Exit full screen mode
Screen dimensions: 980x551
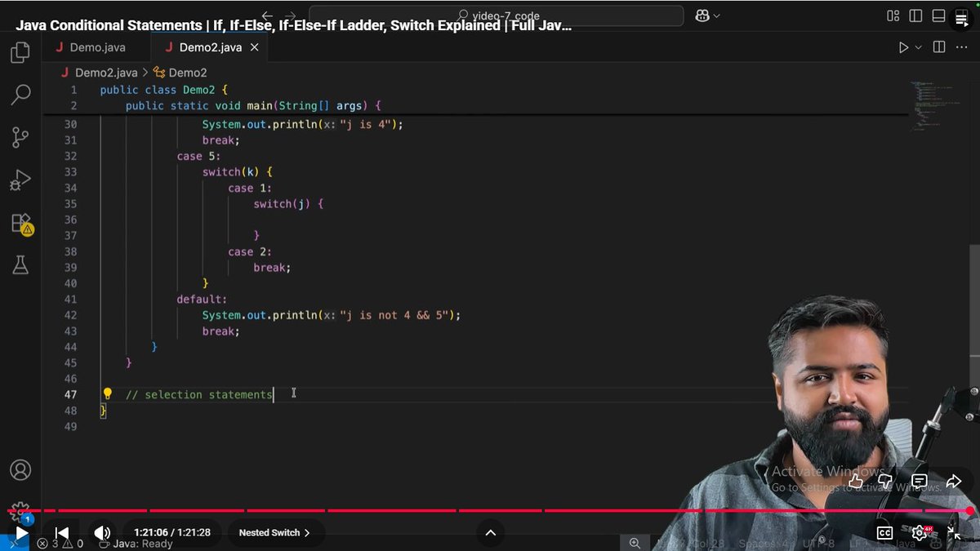tap(954, 533)
